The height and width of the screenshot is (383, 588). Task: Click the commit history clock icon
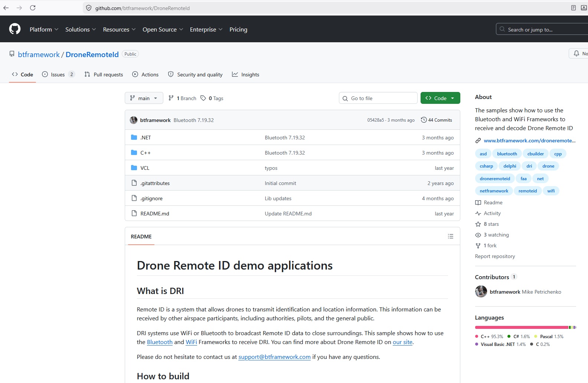(424, 120)
